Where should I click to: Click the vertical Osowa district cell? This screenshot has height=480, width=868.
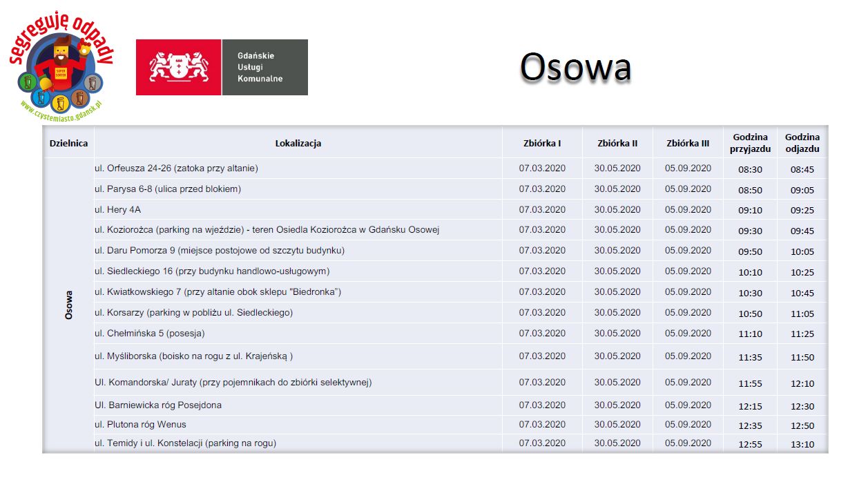point(69,305)
